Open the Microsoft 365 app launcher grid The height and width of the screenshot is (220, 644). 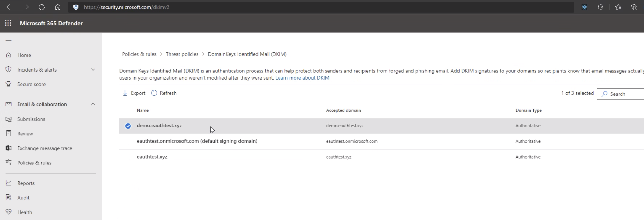click(x=8, y=23)
